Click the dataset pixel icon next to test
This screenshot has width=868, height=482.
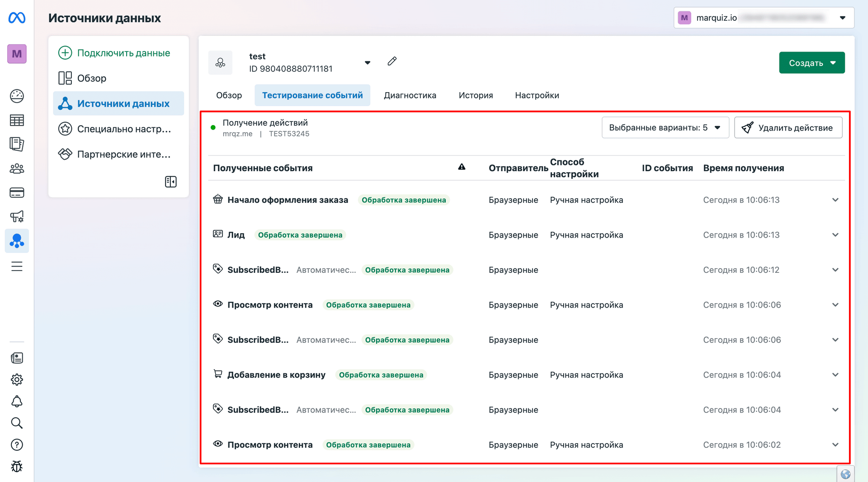[x=220, y=63]
